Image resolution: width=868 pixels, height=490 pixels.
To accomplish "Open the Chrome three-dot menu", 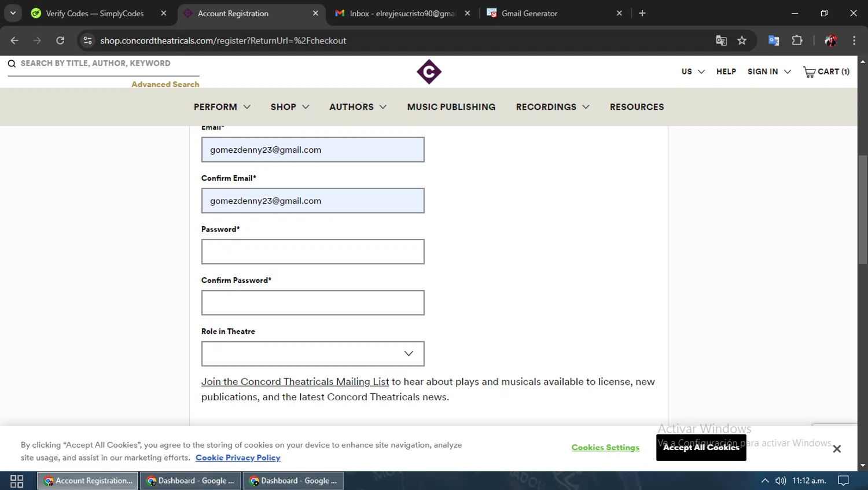I will point(854,40).
